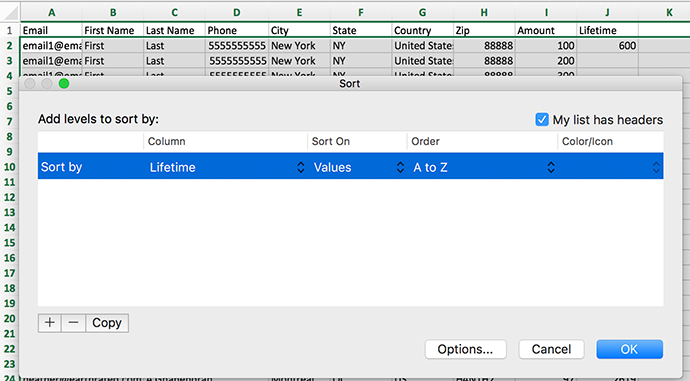The width and height of the screenshot is (690, 381).
Task: Click the email cell in row 3
Action: 51,61
